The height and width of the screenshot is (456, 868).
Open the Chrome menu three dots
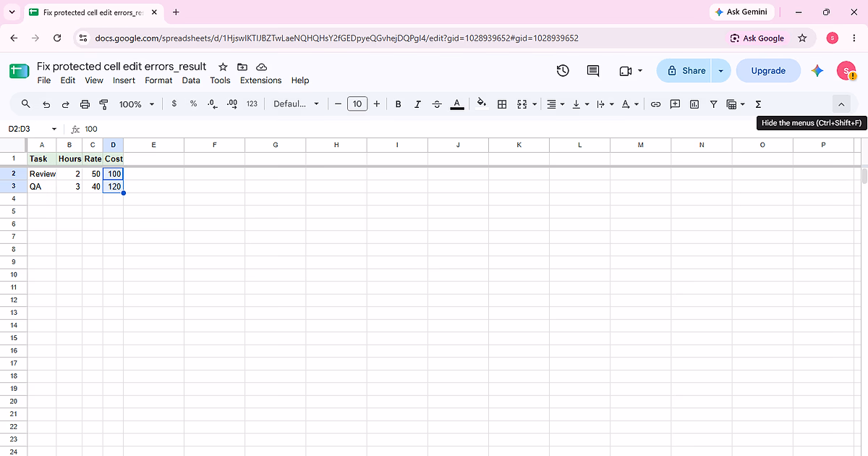(854, 38)
